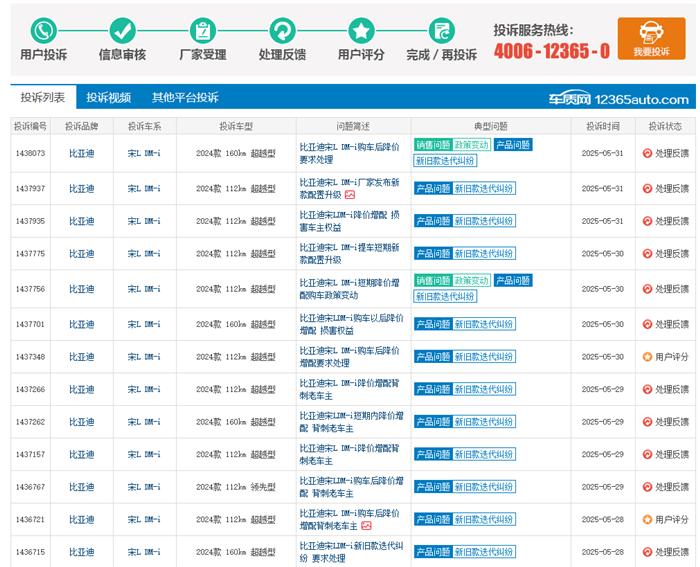Image resolution: width=700 pixels, height=567 pixels.
Task: Open complaint about 厂家发布新款配置升级
Action: click(349, 188)
